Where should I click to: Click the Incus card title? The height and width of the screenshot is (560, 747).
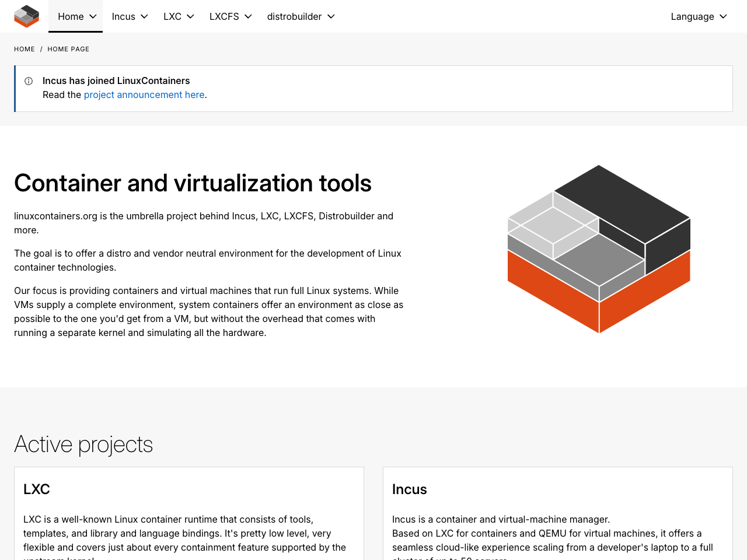[x=410, y=489]
